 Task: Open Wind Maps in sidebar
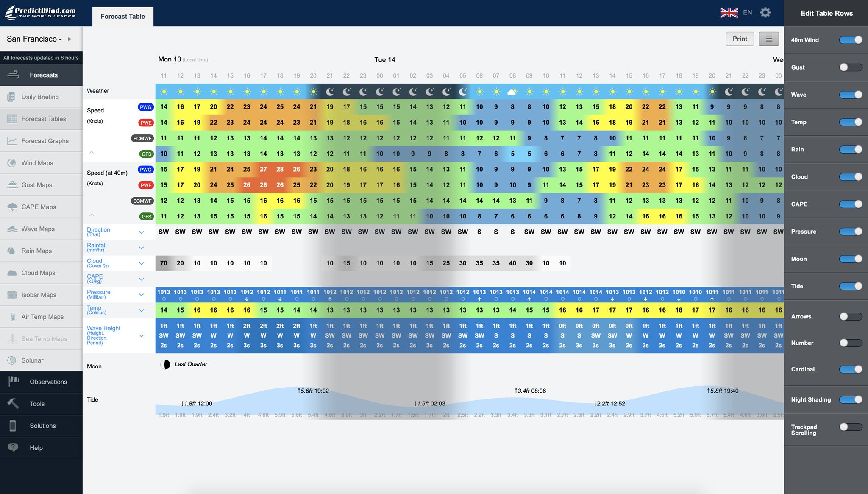tap(41, 163)
